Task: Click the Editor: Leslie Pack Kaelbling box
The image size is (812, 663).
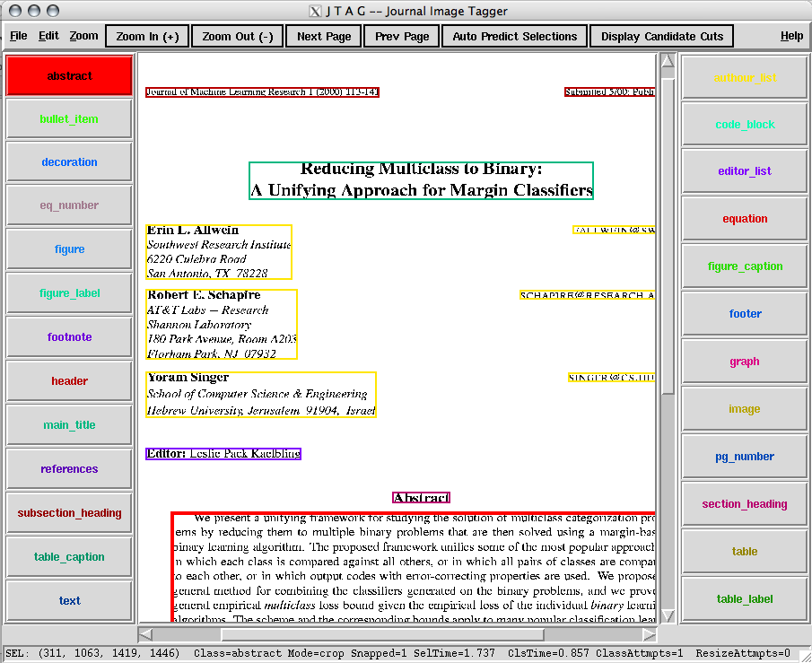Action: click(x=223, y=454)
